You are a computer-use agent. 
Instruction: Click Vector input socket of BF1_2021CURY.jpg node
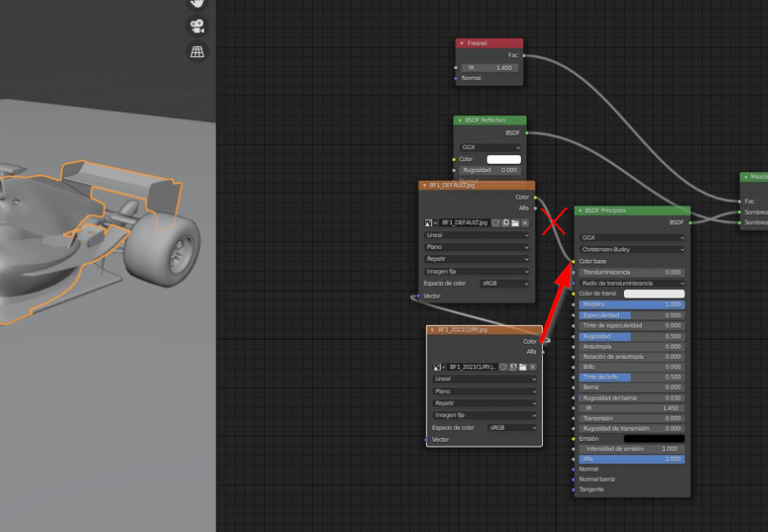pos(426,439)
